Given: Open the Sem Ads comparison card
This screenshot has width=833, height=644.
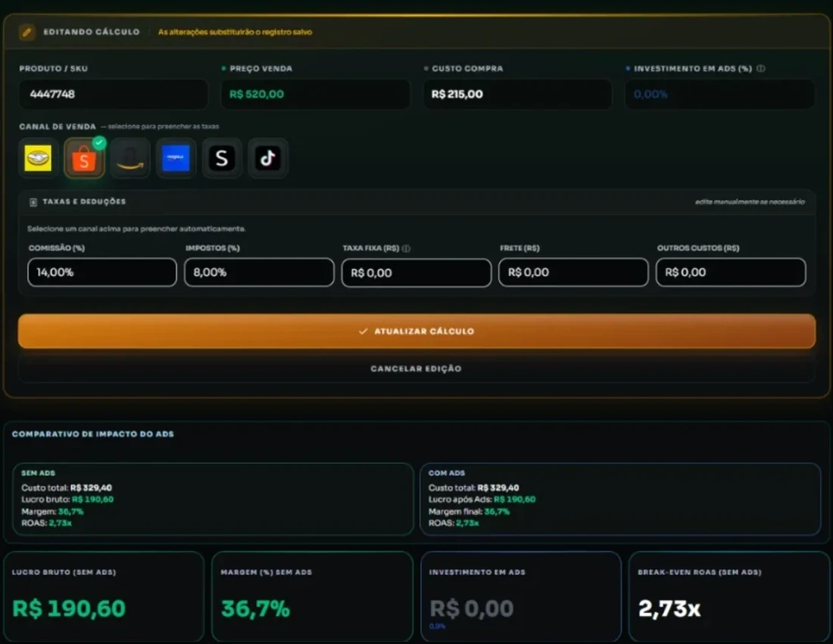Looking at the screenshot, I should tap(213, 499).
